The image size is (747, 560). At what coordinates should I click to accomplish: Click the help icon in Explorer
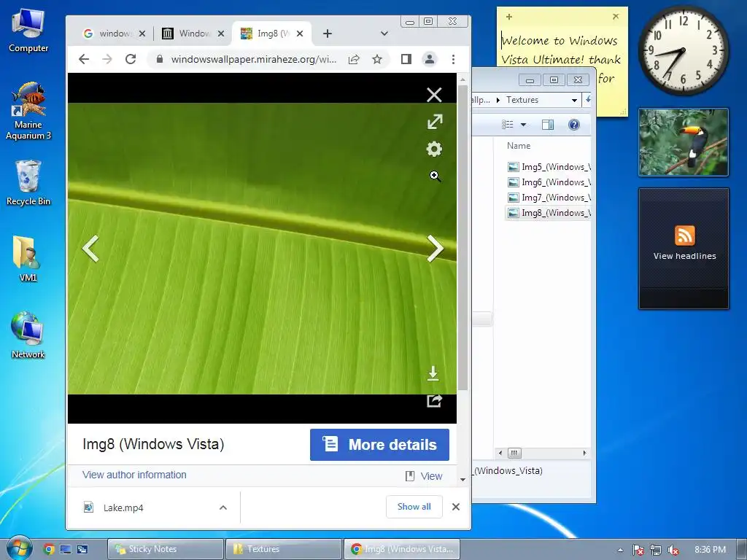pos(574,125)
